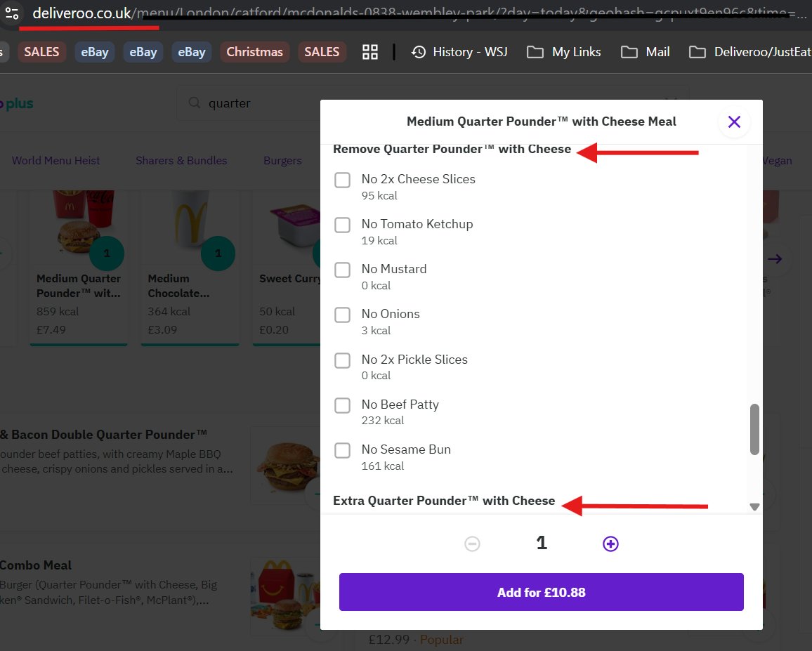The width and height of the screenshot is (812, 651).
Task: Tick the No Tomato Ketchup checkbox
Action: pos(342,225)
